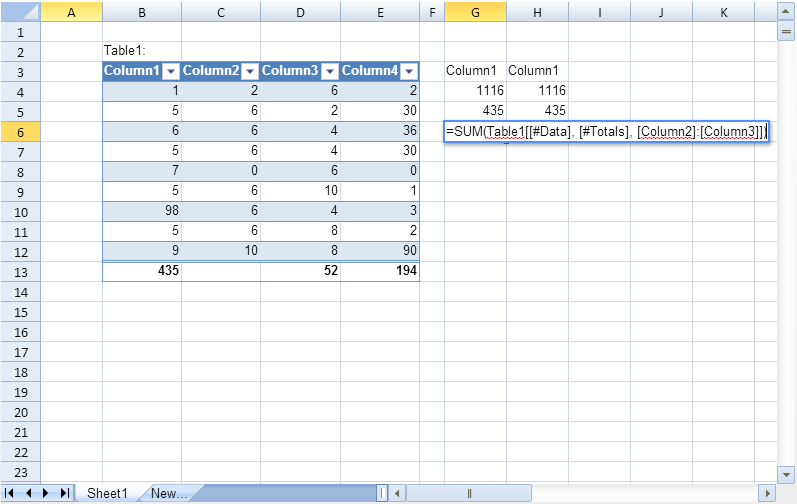Viewport: 797px width, 504px height.
Task: Go to the first sheet tab arrow
Action: pyautogui.click(x=9, y=493)
